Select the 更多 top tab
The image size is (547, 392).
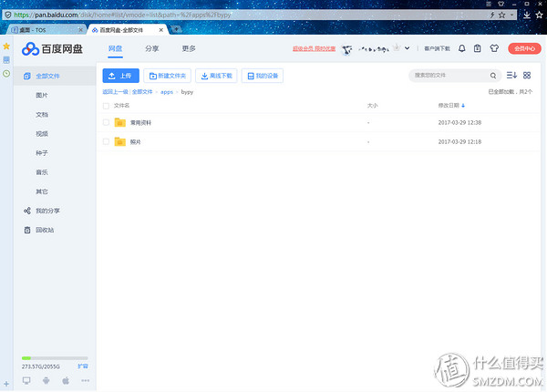click(x=189, y=48)
